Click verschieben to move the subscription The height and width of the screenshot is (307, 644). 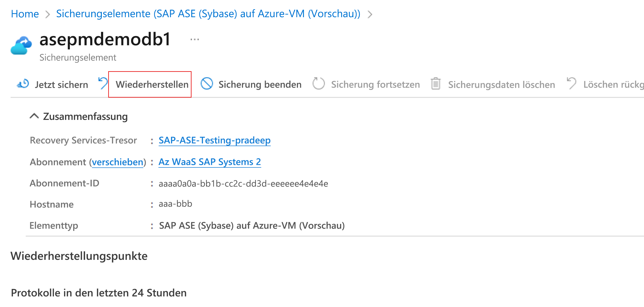[x=117, y=162]
